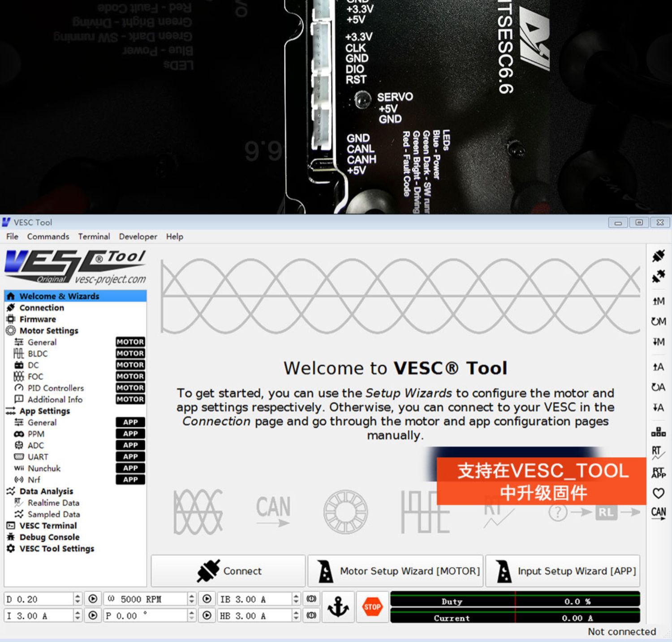Click the spinner arrows of the 5000 RPM field
Screen dimensions: 672x642
(x=192, y=599)
